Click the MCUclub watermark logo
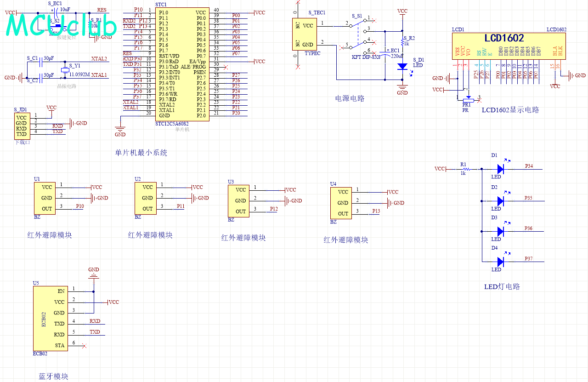 (61, 25)
